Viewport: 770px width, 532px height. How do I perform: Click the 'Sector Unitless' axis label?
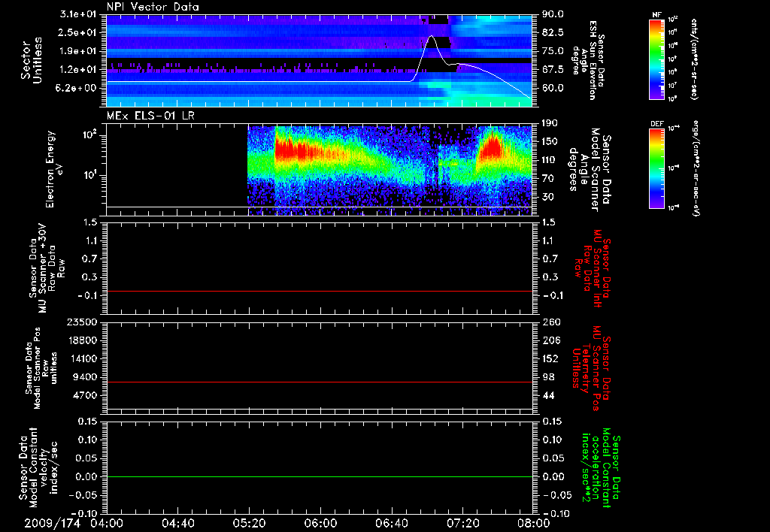[x=32, y=60]
